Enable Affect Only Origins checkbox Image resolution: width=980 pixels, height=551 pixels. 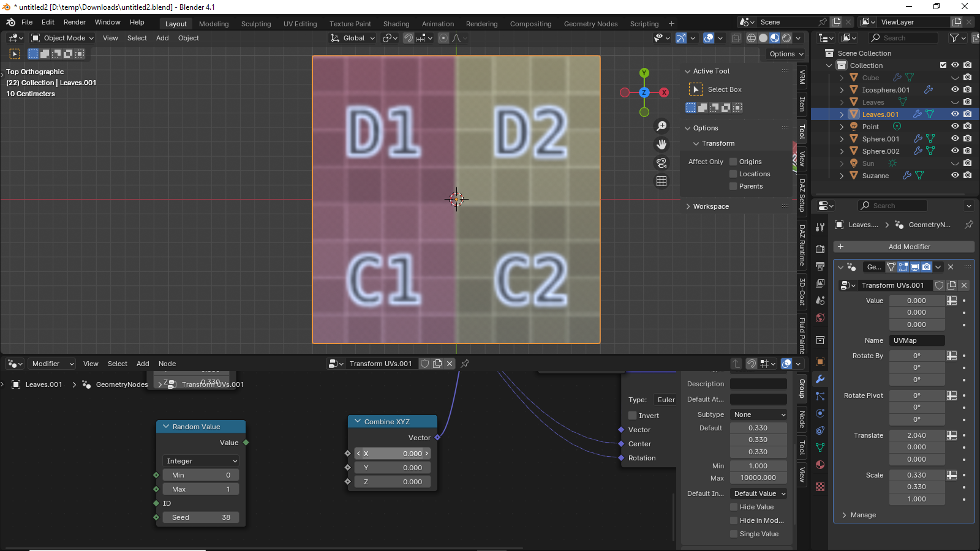733,162
